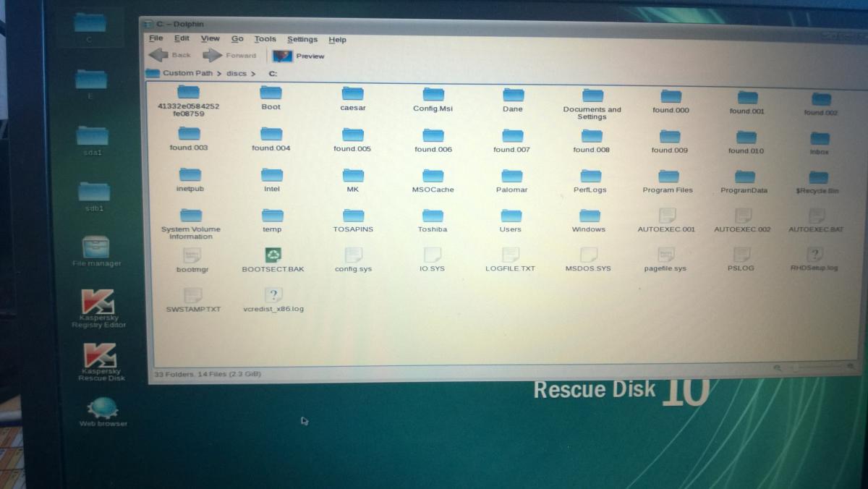Click the Forward toolbar button

click(x=229, y=55)
